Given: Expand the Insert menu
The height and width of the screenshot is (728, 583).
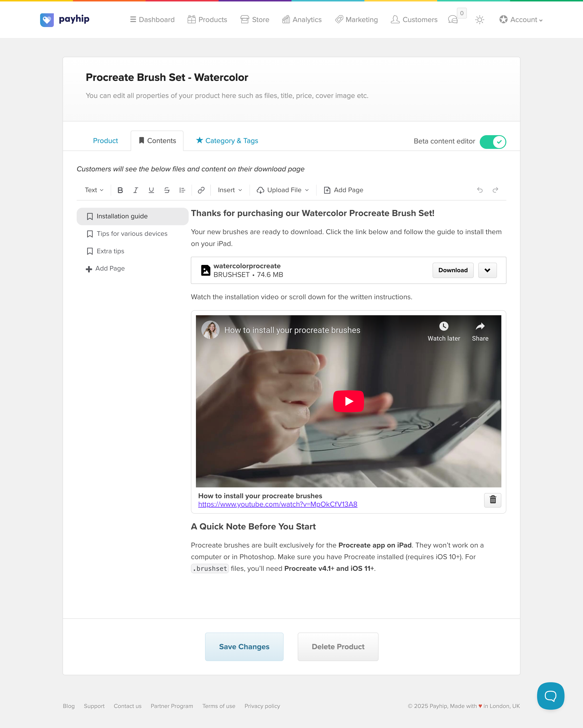Looking at the screenshot, I should coord(230,190).
